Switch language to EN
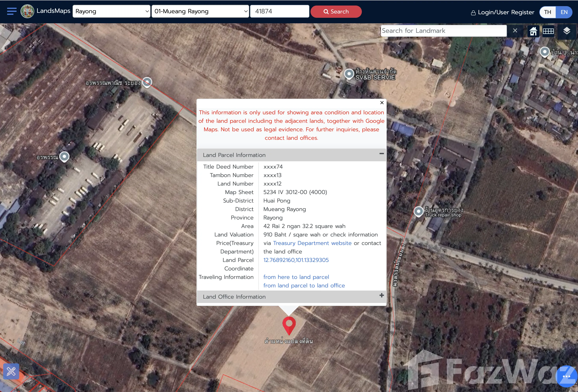The width and height of the screenshot is (578, 392). click(564, 12)
